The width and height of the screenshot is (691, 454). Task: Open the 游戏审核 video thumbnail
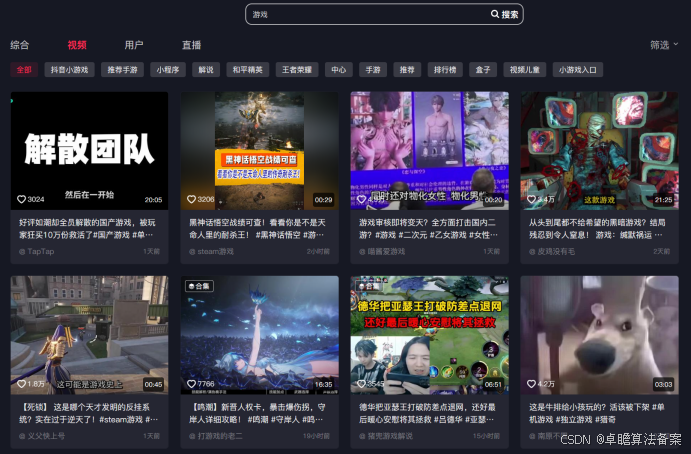point(430,151)
